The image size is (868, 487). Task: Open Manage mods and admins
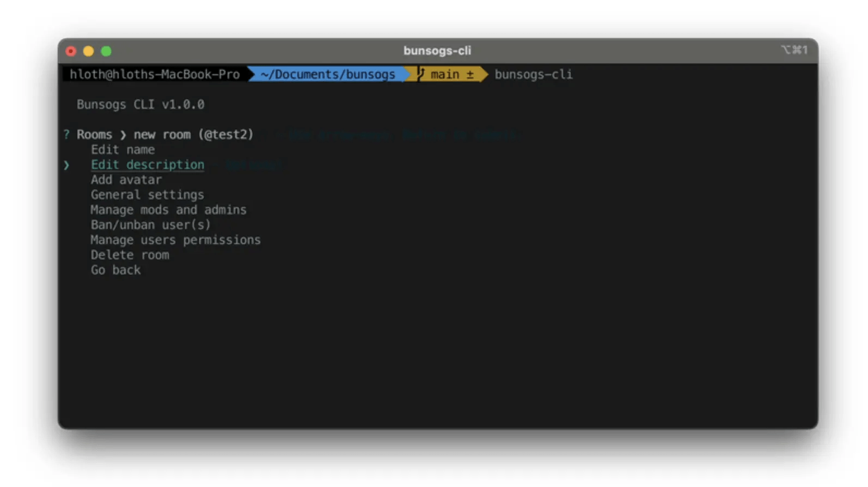(168, 210)
